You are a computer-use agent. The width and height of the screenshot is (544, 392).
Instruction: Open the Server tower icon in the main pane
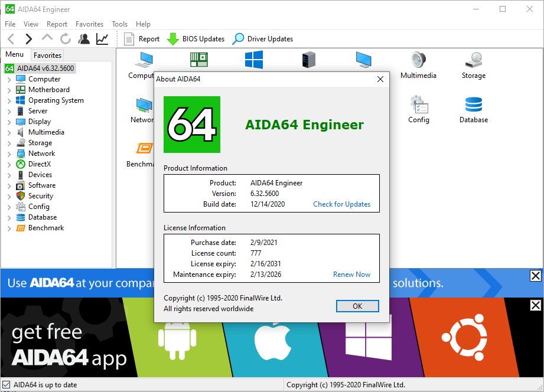tap(308, 60)
